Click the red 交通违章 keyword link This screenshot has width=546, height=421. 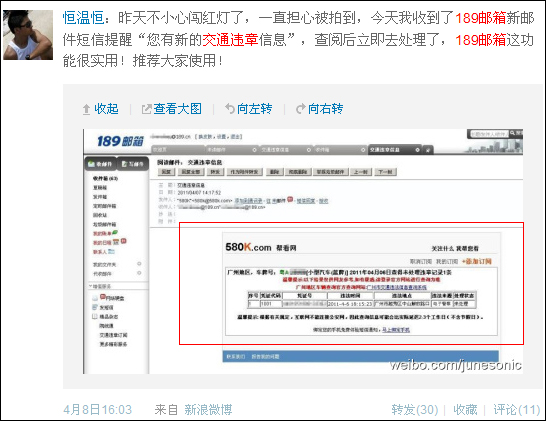pyautogui.click(x=230, y=39)
